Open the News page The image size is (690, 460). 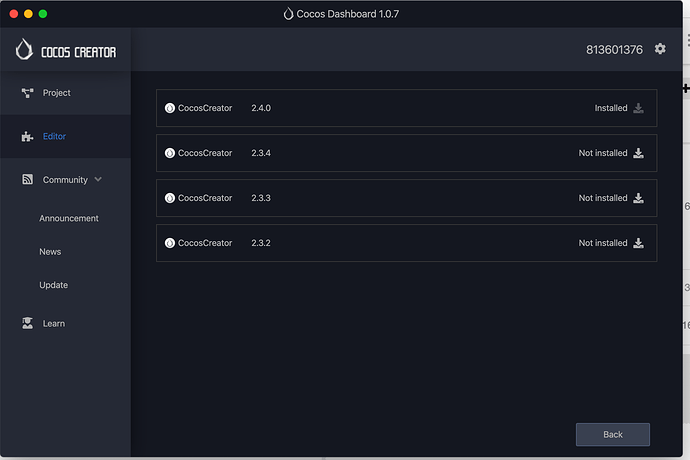50,252
